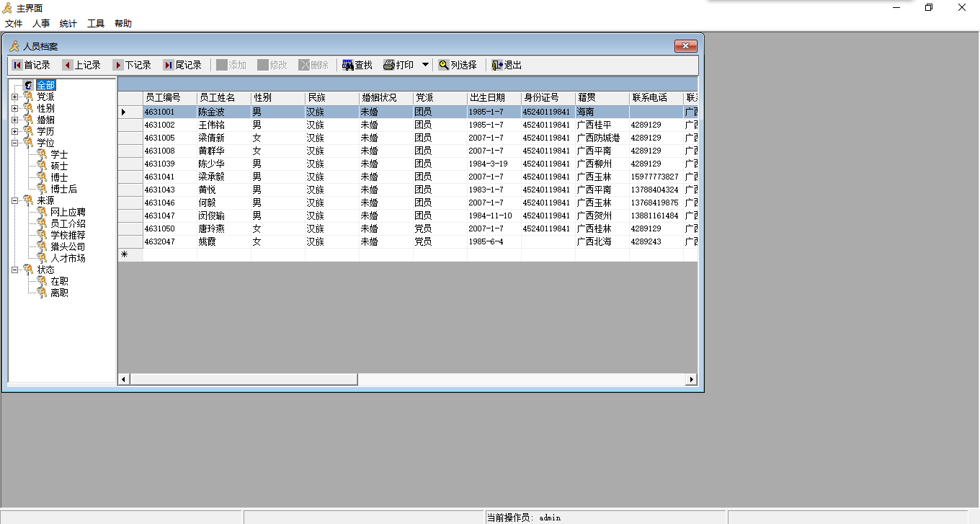980x524 pixels.
Task: Click the new-row asterisk row header
Action: 130,254
